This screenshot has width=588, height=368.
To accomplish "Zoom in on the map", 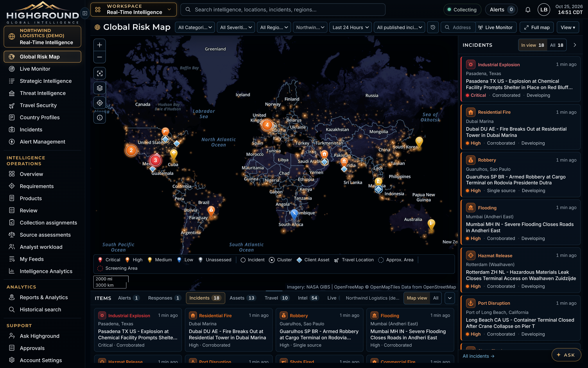I will [100, 45].
